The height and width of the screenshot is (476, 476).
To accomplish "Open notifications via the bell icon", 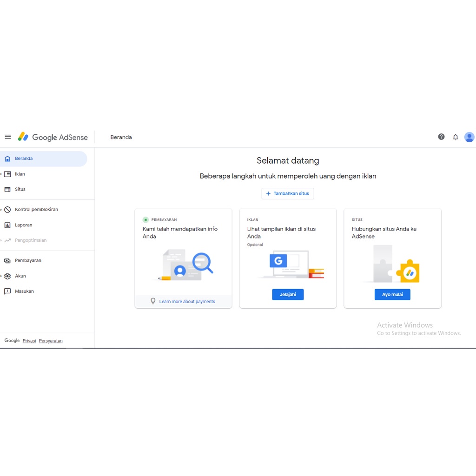I will [456, 137].
